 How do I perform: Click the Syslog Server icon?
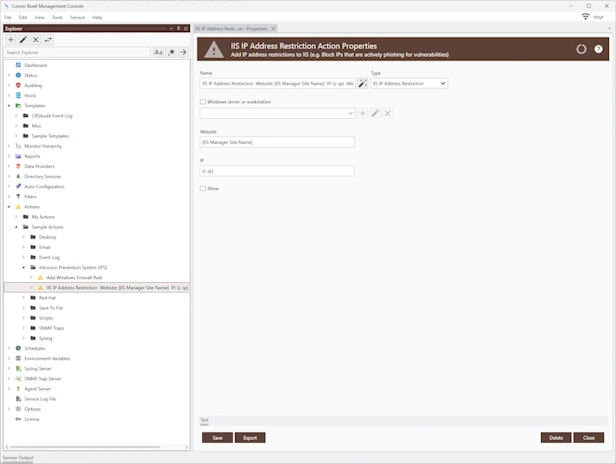18,369
